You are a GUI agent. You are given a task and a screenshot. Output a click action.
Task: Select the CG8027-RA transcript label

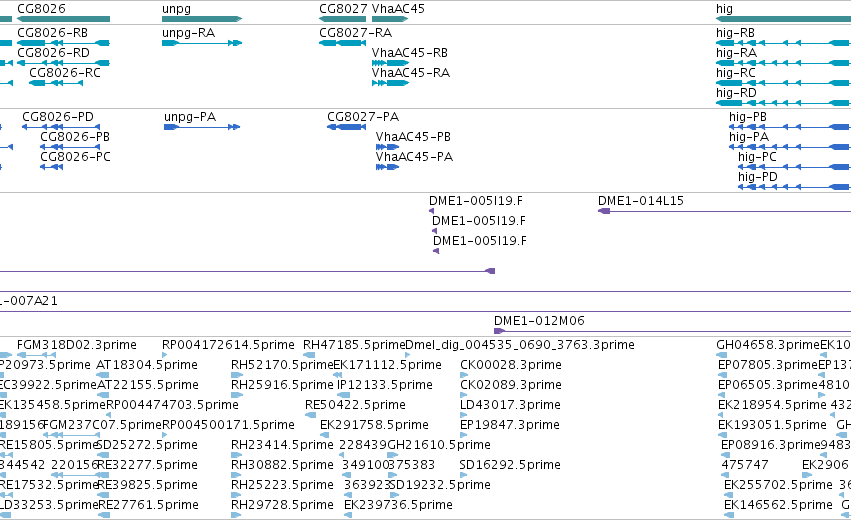[x=355, y=33]
